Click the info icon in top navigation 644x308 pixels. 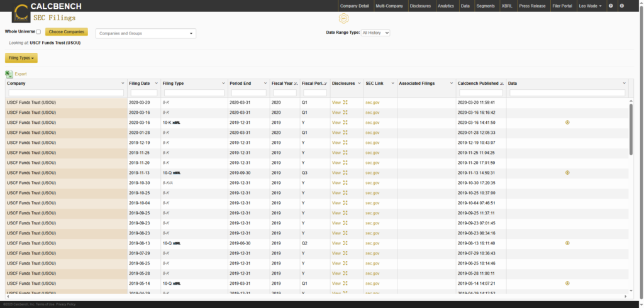pyautogui.click(x=621, y=6)
